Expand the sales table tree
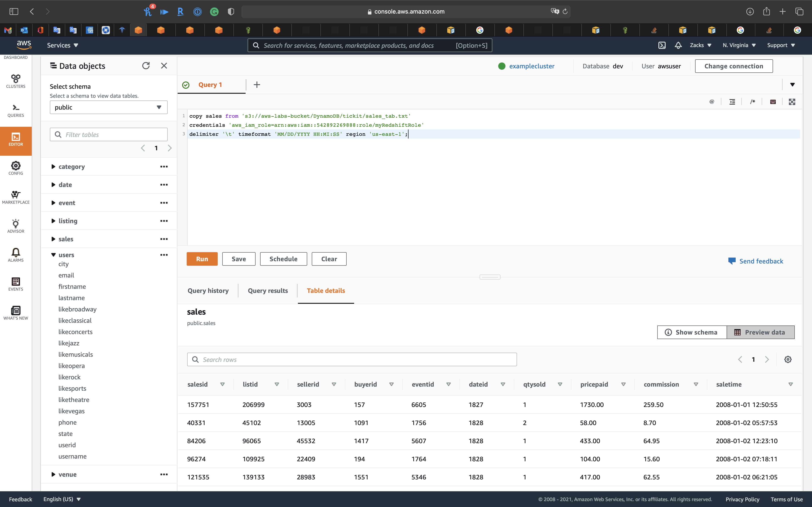The height and width of the screenshot is (507, 812). (53, 239)
